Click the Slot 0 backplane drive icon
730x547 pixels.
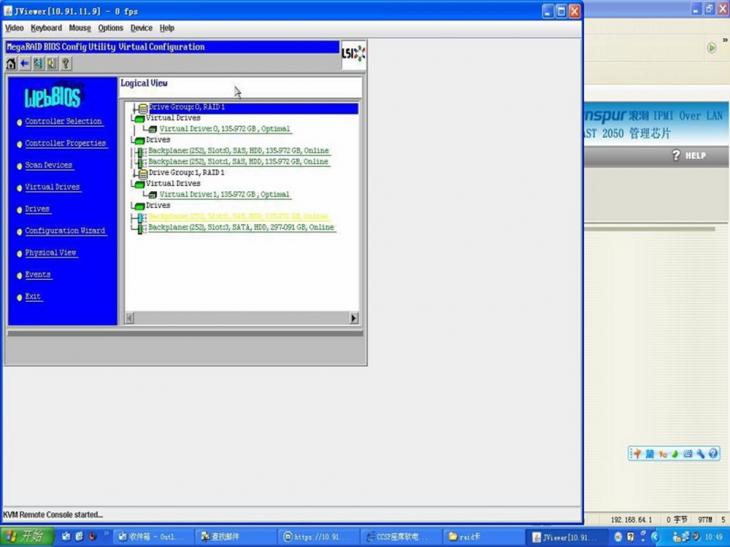click(x=142, y=151)
